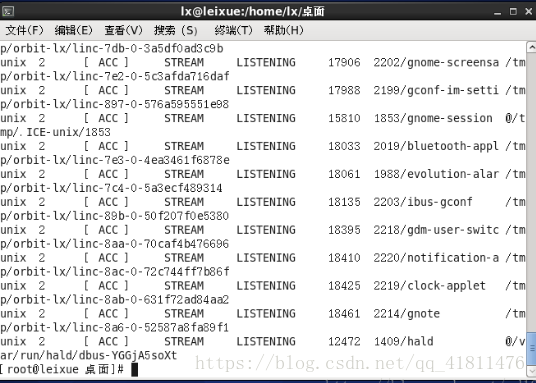The width and height of the screenshot is (536, 383).
Task: Click the inode number 18425
Action: click(x=344, y=286)
